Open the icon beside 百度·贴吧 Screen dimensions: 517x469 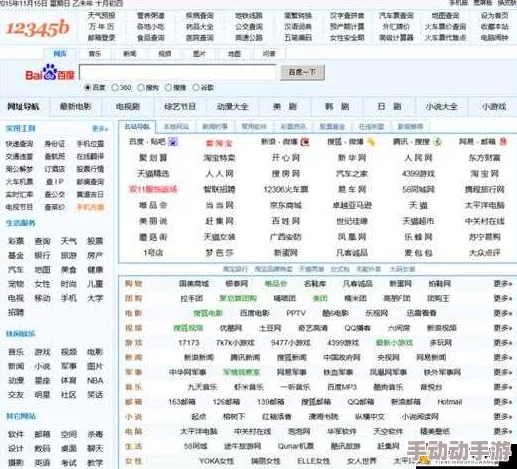(x=173, y=142)
